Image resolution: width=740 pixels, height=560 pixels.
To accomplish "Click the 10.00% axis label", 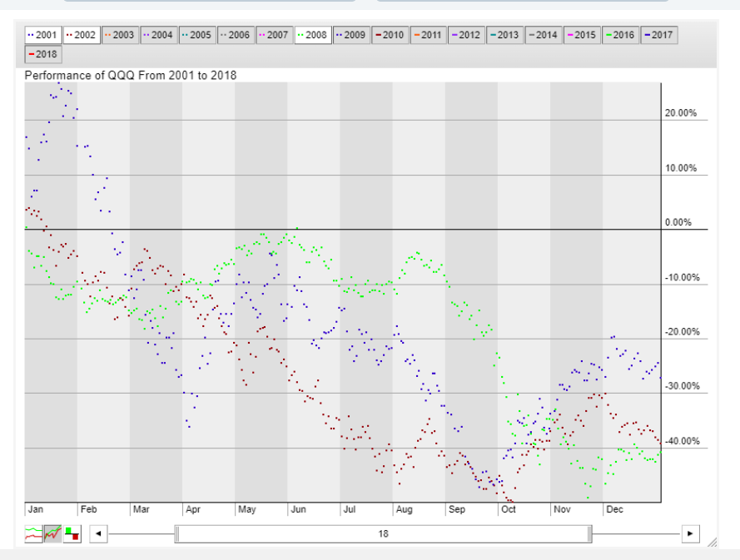I will (681, 168).
